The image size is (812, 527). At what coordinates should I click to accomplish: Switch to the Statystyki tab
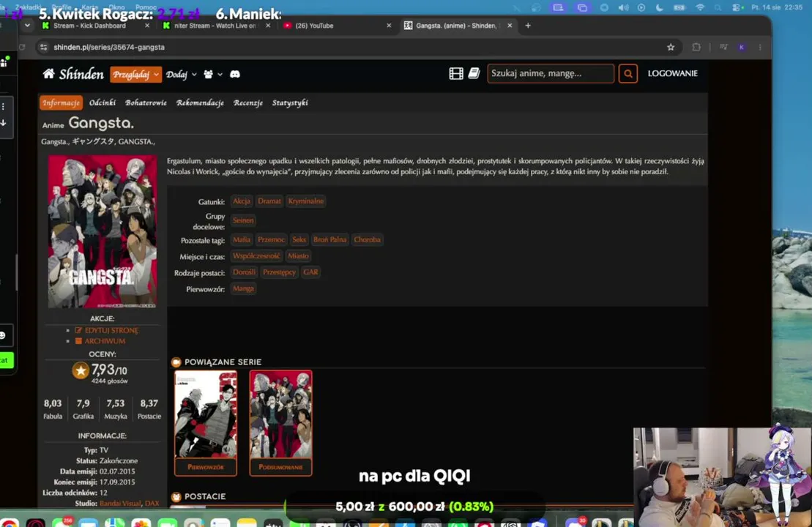[x=290, y=102]
